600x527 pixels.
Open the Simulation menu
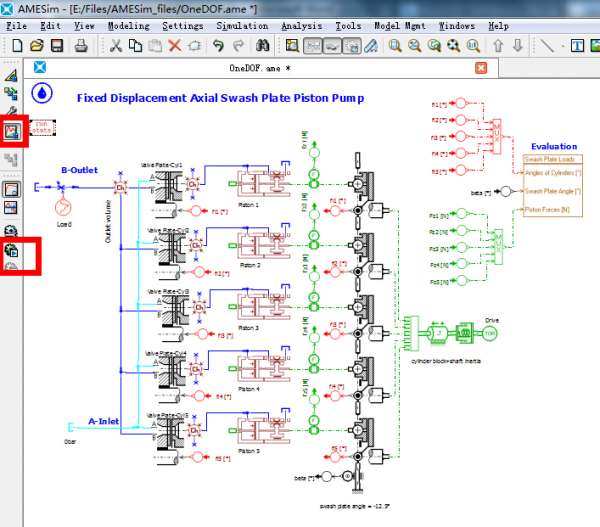(242, 26)
